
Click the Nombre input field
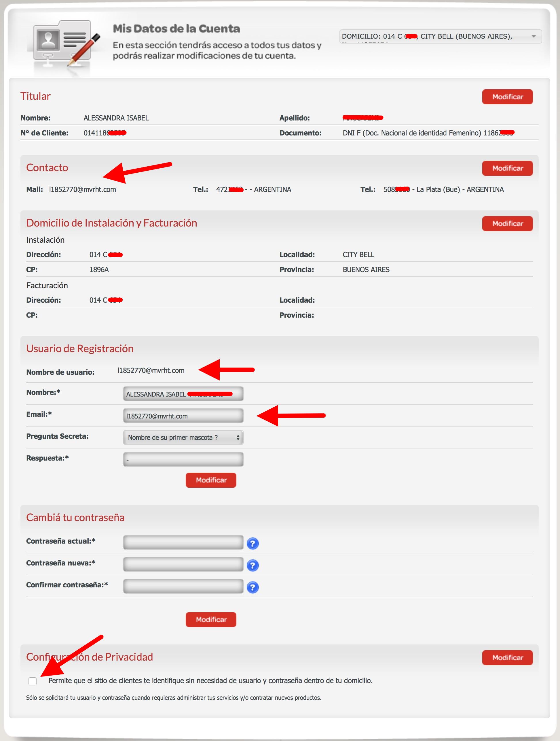[x=183, y=394]
